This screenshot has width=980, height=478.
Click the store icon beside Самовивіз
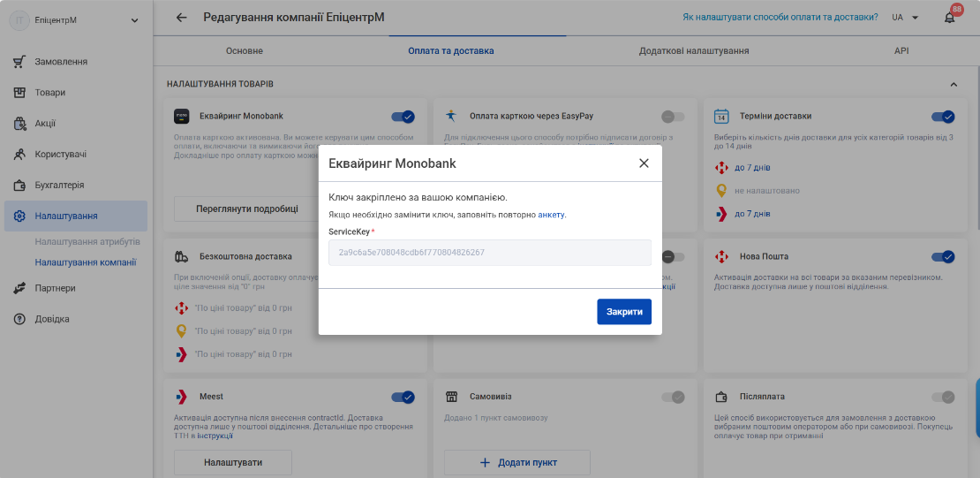click(451, 397)
